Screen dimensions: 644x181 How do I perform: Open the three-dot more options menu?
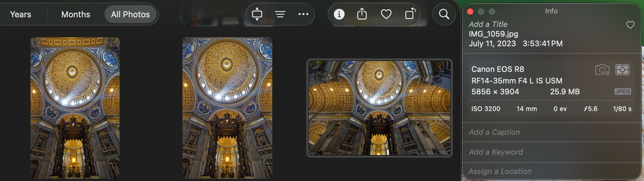303,14
